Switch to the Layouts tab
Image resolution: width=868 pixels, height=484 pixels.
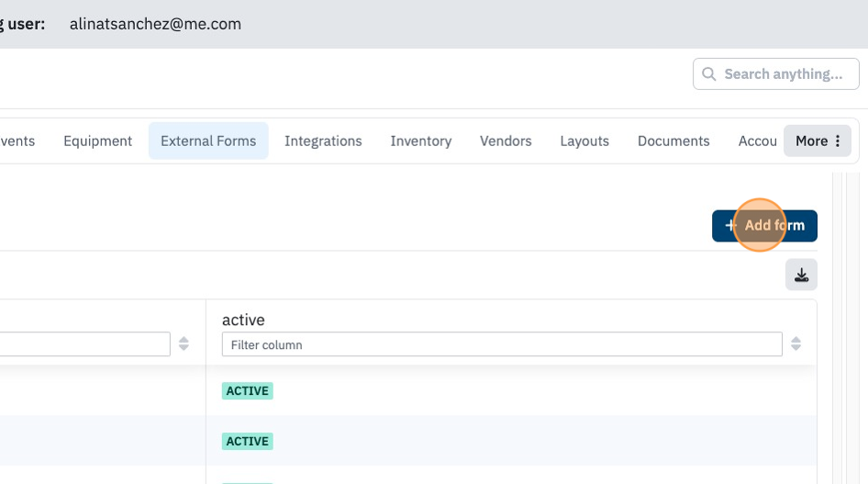[x=584, y=141]
